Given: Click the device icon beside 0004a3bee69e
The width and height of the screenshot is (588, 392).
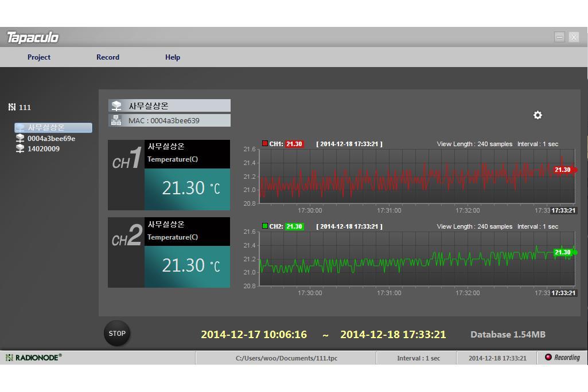Looking at the screenshot, I should (20, 138).
